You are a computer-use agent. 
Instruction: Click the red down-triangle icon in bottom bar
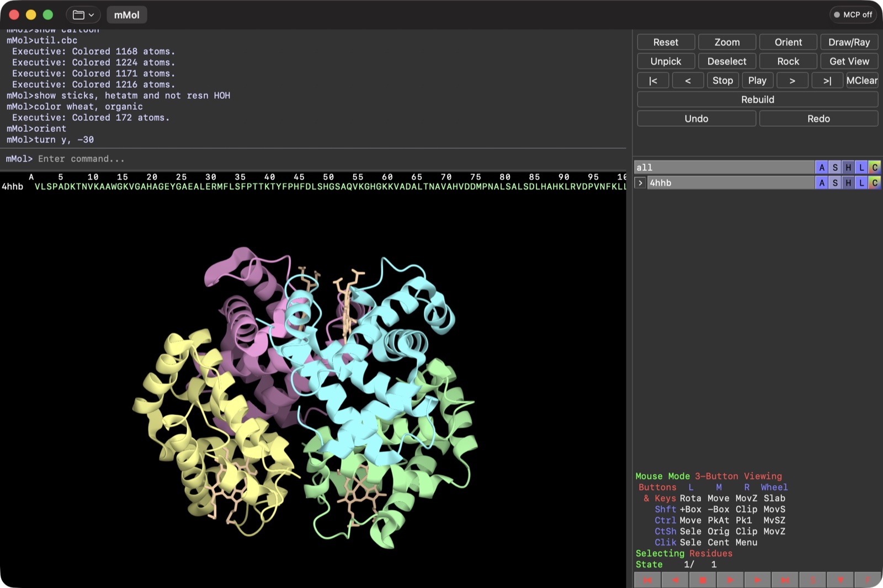pos(841,580)
